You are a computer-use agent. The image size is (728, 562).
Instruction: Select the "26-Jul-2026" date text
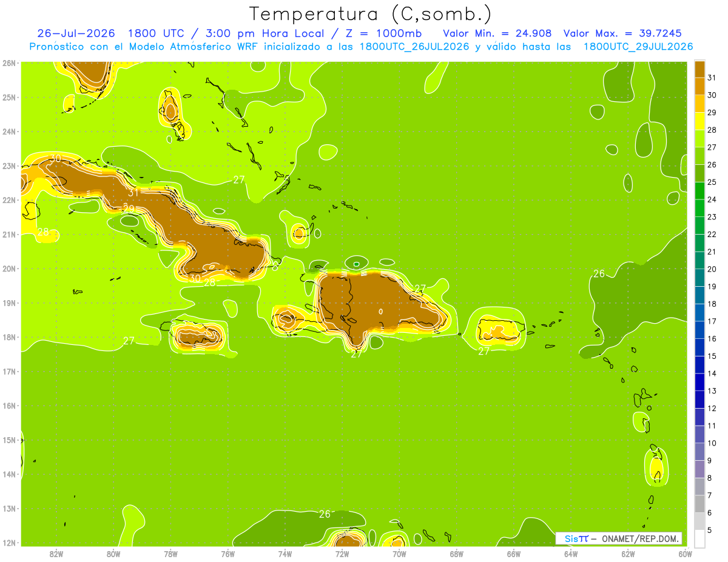tap(76, 33)
